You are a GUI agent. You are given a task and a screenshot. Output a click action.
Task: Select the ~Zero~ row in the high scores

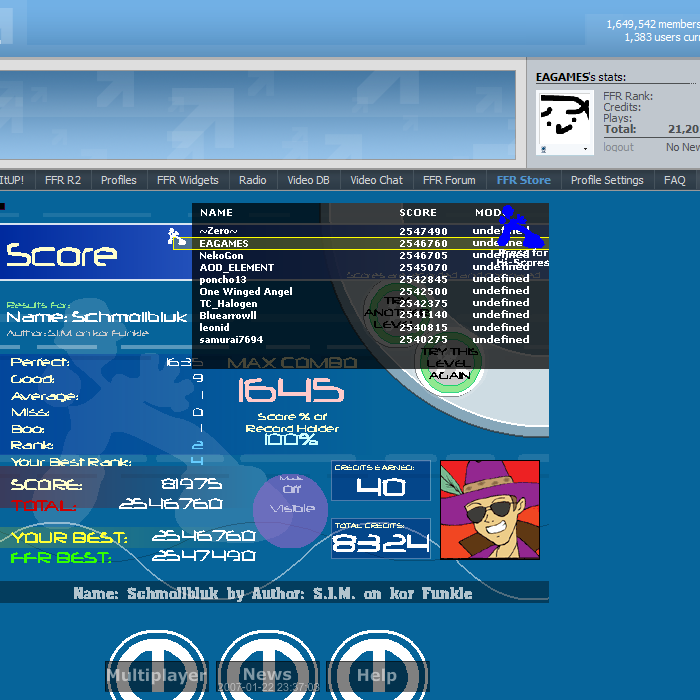coord(360,231)
